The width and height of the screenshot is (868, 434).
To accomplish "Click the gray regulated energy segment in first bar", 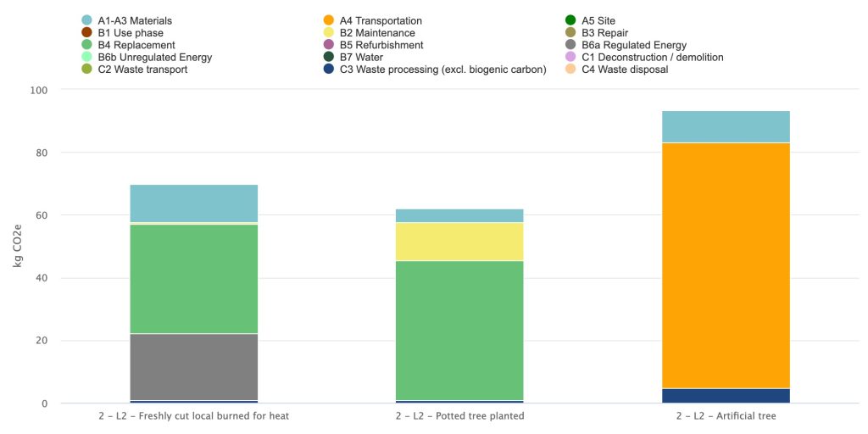I will click(x=194, y=367).
